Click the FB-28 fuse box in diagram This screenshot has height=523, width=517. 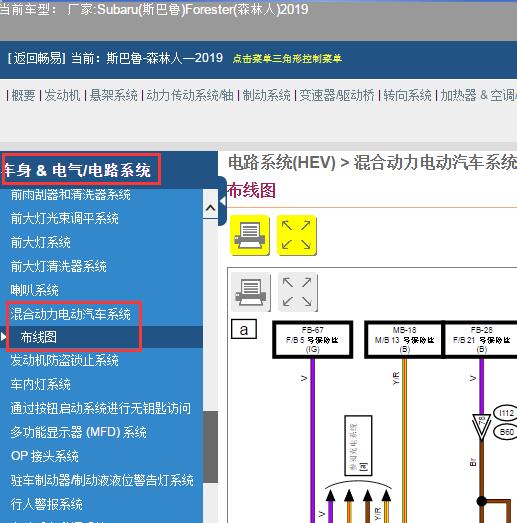coord(481,340)
